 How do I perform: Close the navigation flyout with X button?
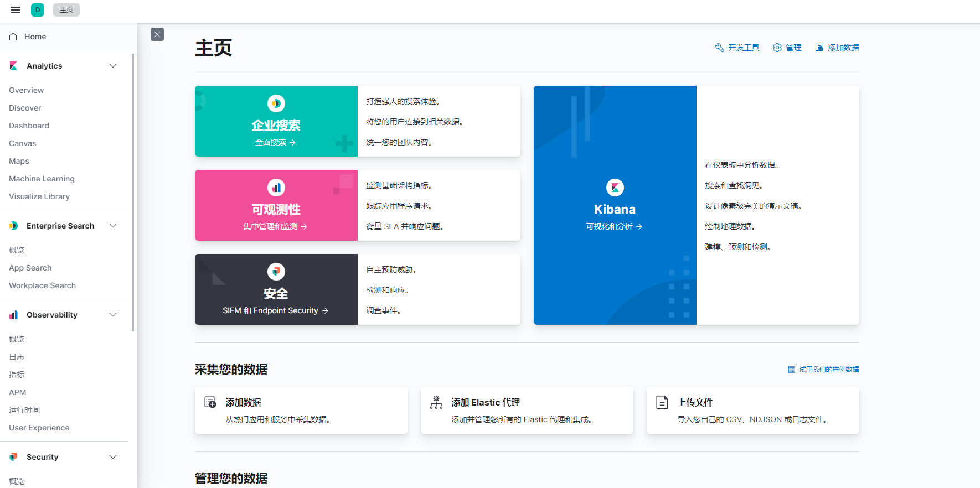tap(157, 34)
